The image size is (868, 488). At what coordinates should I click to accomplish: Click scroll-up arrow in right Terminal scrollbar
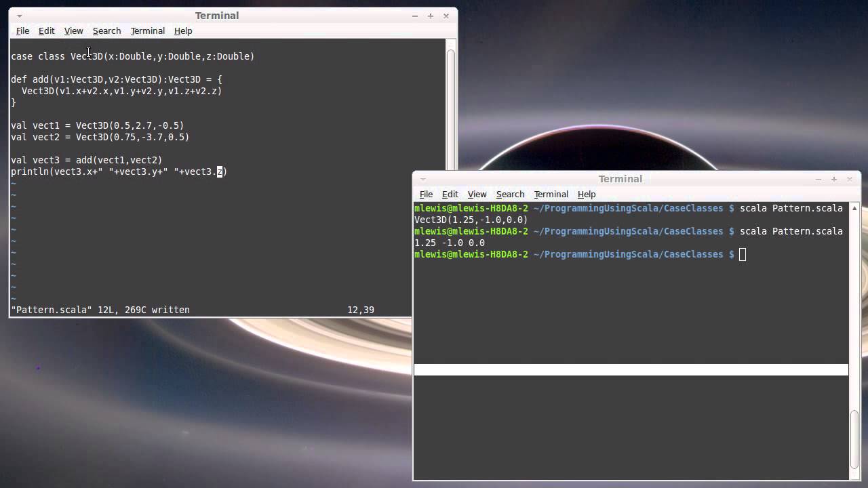tap(854, 207)
